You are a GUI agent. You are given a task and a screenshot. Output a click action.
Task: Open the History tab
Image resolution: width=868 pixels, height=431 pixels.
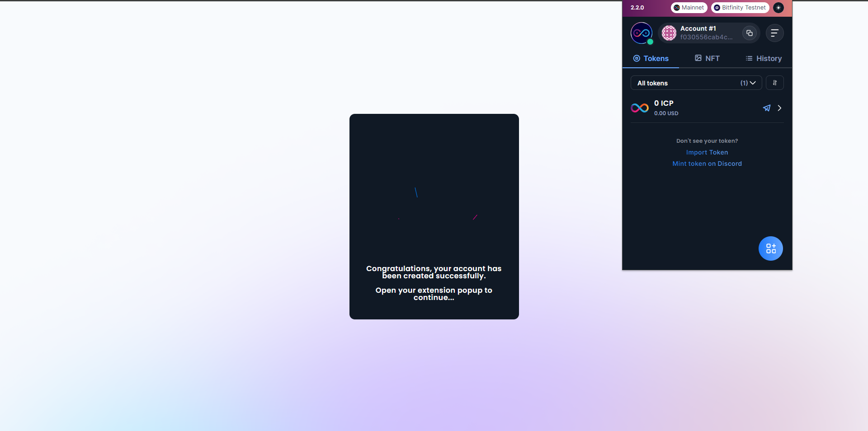tap(764, 58)
